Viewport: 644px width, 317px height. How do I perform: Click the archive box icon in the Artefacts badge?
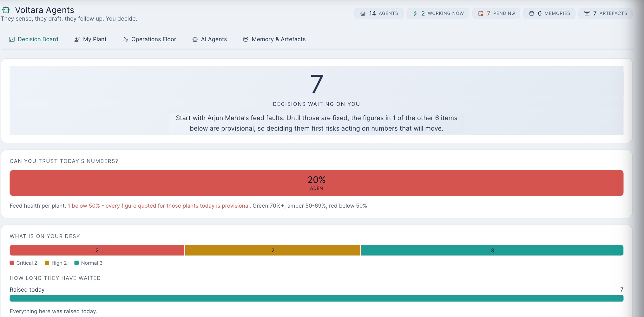point(587,14)
